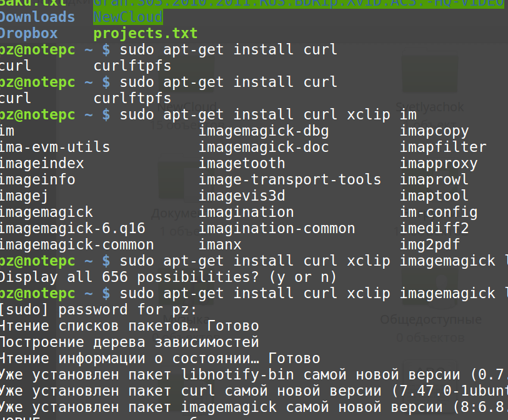Image resolution: width=508 pixels, height=420 pixels.
Task: Select the imaprowl package suggestion
Action: click(434, 180)
